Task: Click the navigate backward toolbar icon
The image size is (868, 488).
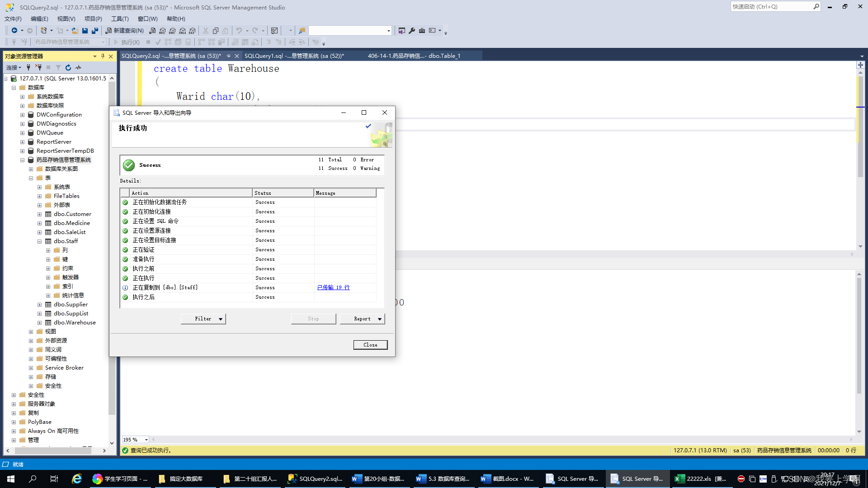Action: click(14, 31)
